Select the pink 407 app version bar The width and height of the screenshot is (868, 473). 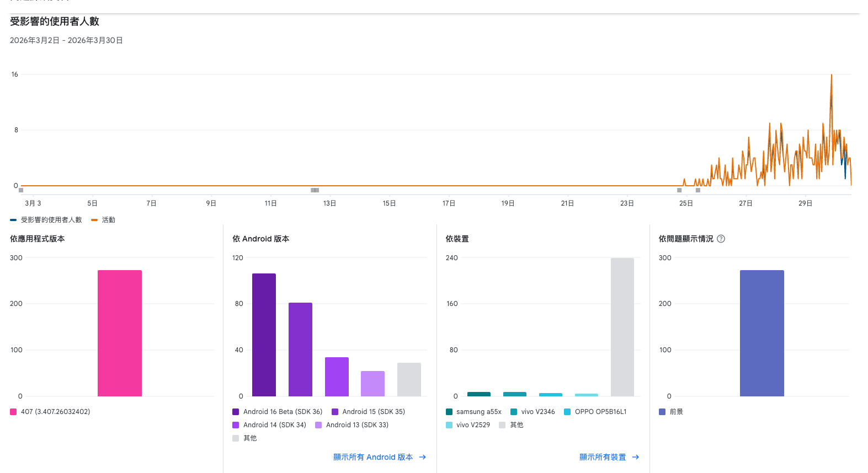[x=120, y=333]
